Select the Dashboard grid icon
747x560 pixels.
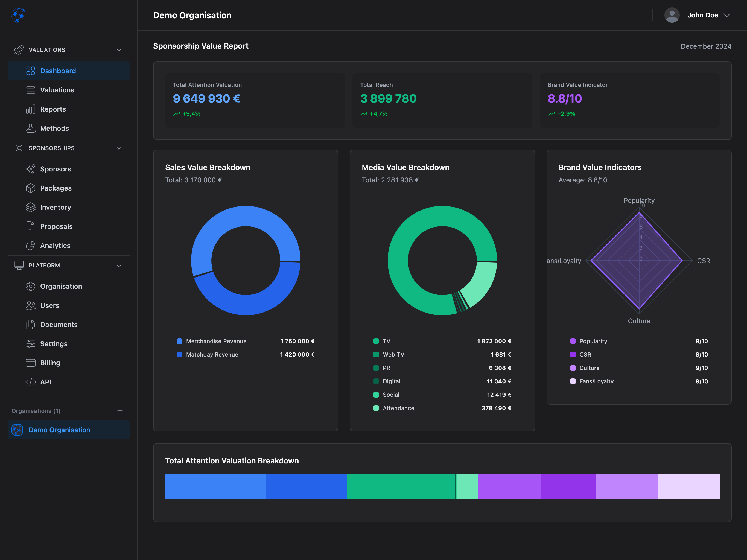click(x=30, y=71)
